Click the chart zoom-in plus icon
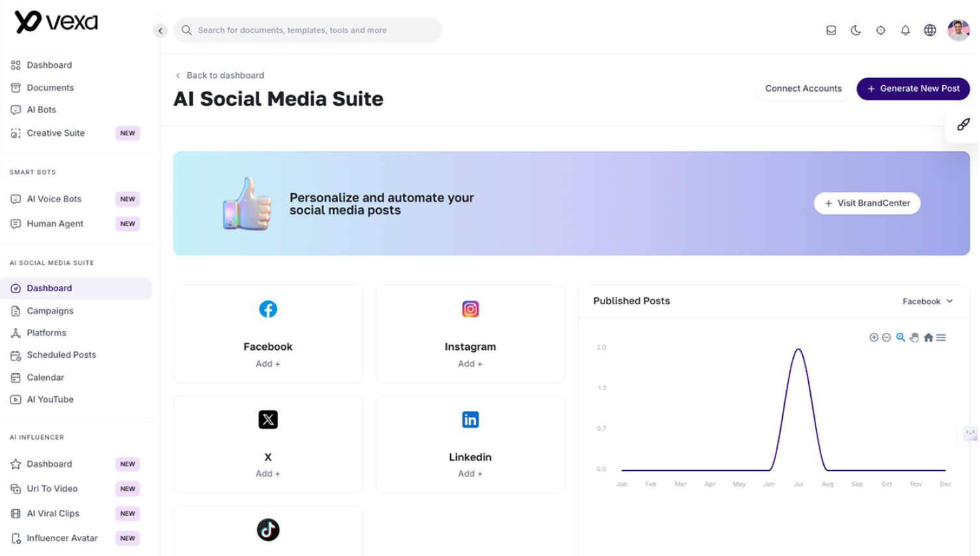This screenshot has height=556, width=980. 874,338
